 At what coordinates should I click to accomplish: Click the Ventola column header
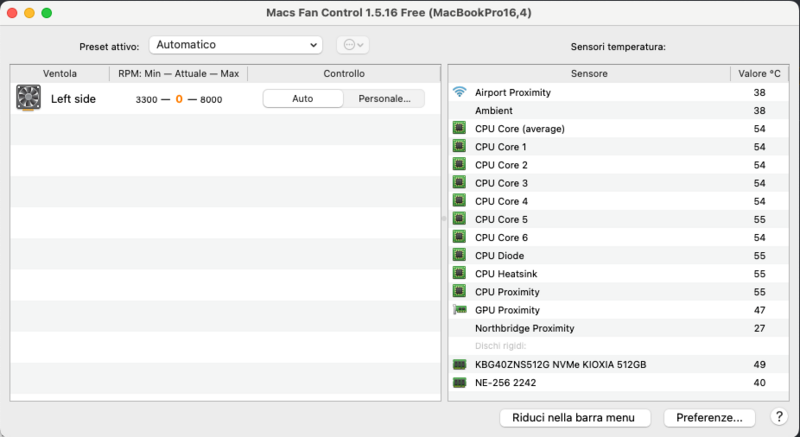pos(60,74)
